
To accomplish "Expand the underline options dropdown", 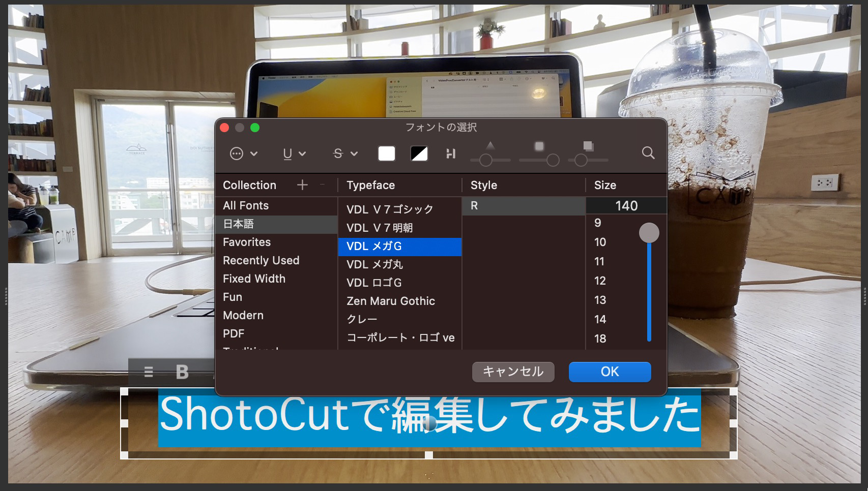I will (x=302, y=154).
